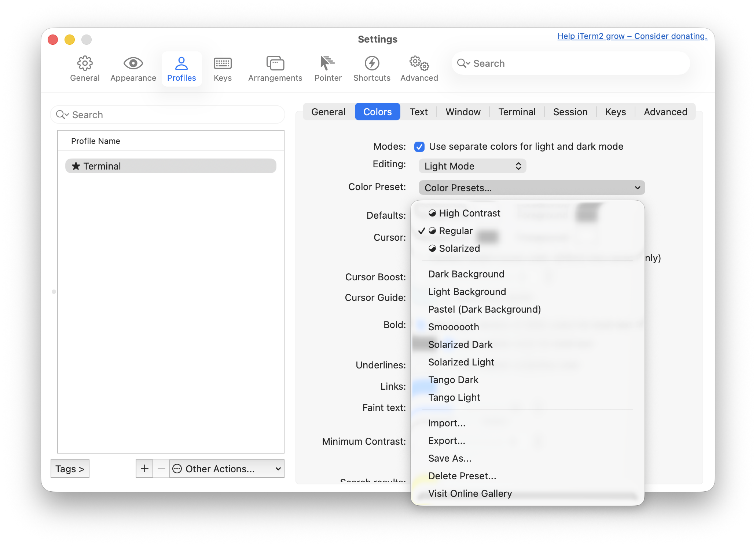Screen dimensions: 756x546
Task: Click Visit Online Gallery
Action: click(x=470, y=494)
